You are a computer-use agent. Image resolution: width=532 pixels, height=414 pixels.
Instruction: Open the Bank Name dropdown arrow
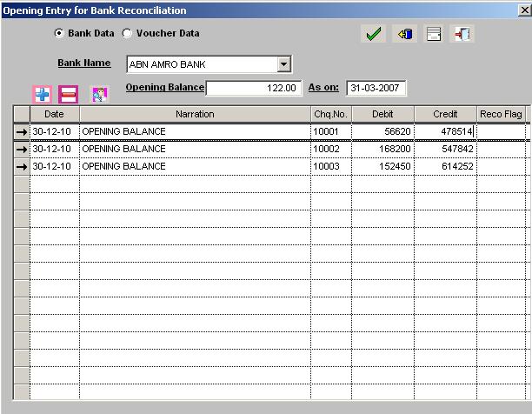[x=283, y=64]
